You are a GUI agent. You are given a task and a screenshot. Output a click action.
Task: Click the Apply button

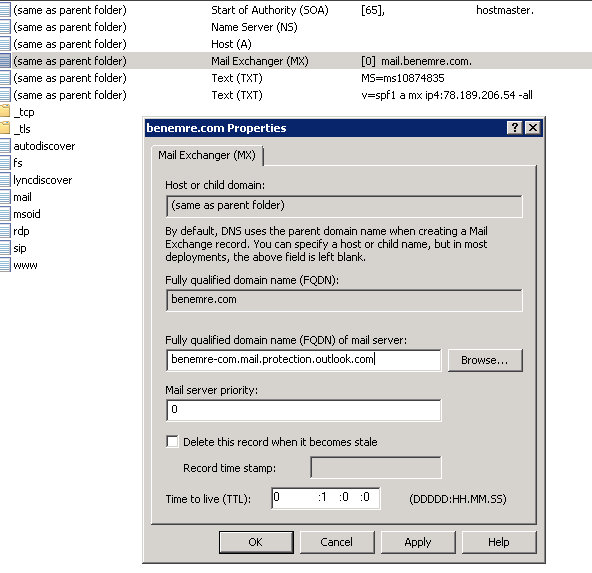[x=418, y=542]
